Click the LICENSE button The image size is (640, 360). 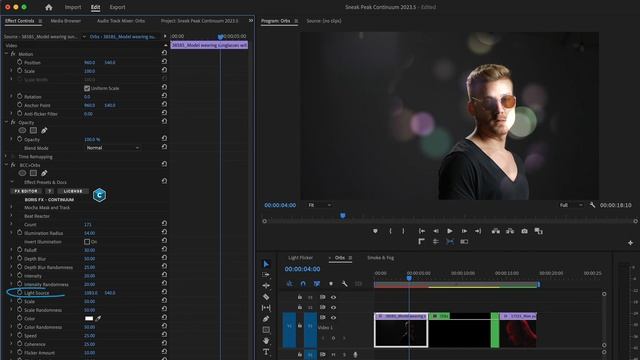(x=73, y=191)
